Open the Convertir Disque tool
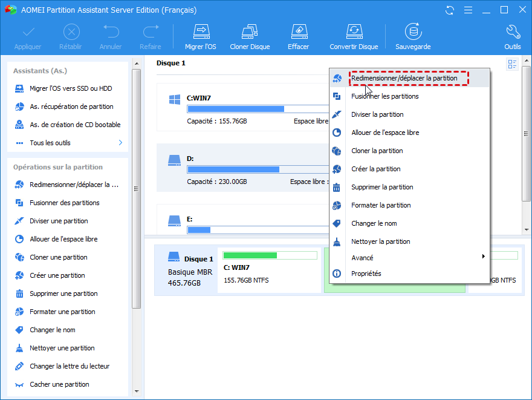Screen dimensions: 532x400 (x=354, y=37)
